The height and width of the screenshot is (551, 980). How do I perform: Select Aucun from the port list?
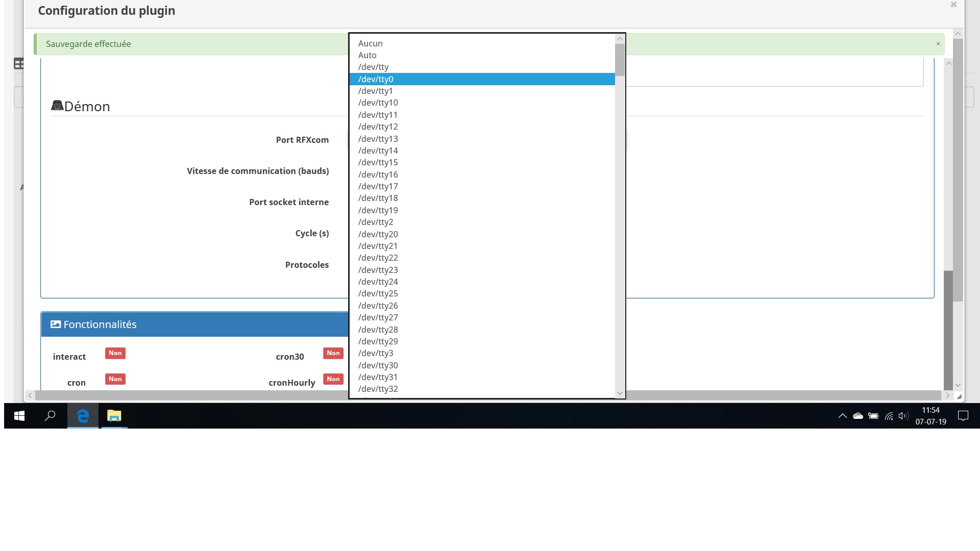click(x=370, y=43)
